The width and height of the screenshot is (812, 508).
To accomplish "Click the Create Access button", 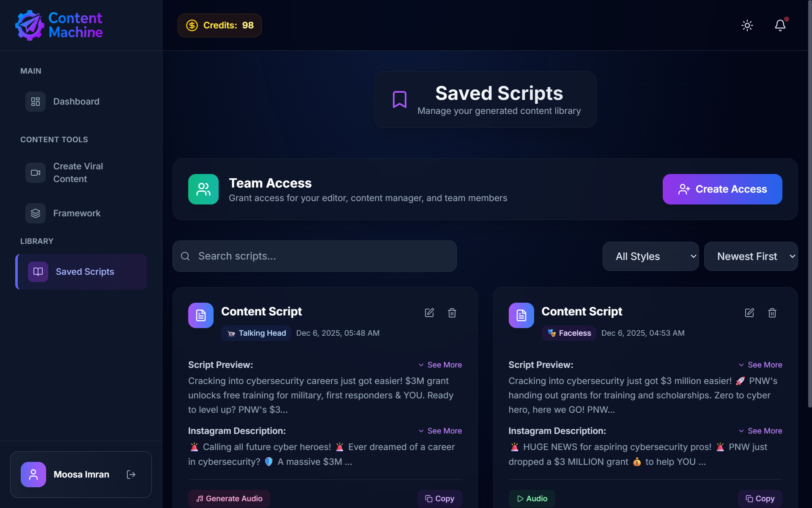I will tap(722, 189).
